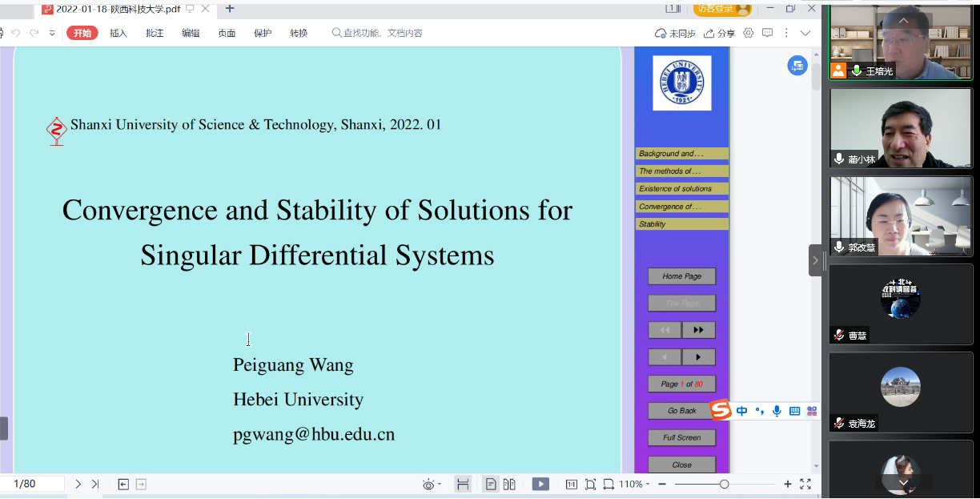Toggle single page view mode
980x499 pixels.
coord(490,484)
